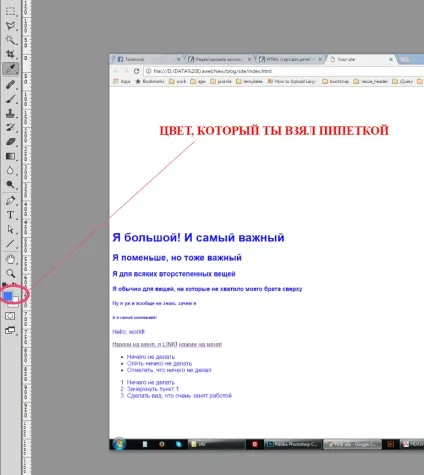This screenshot has height=475, width=424.
Task: Open the resize_header bookmark folder
Action: pyautogui.click(x=370, y=81)
